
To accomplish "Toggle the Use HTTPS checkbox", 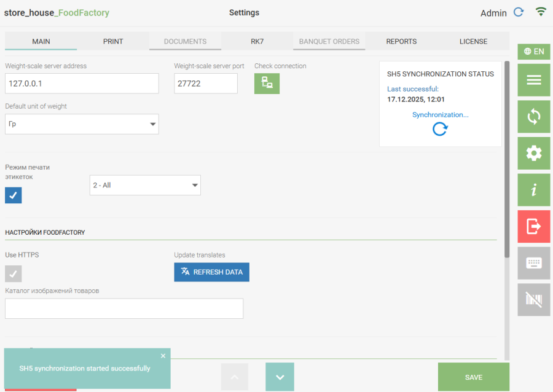I will coord(14,274).
